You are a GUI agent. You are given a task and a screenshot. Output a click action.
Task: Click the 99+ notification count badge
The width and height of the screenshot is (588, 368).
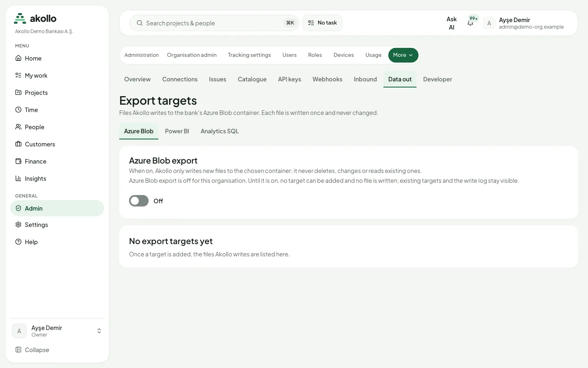tap(474, 18)
